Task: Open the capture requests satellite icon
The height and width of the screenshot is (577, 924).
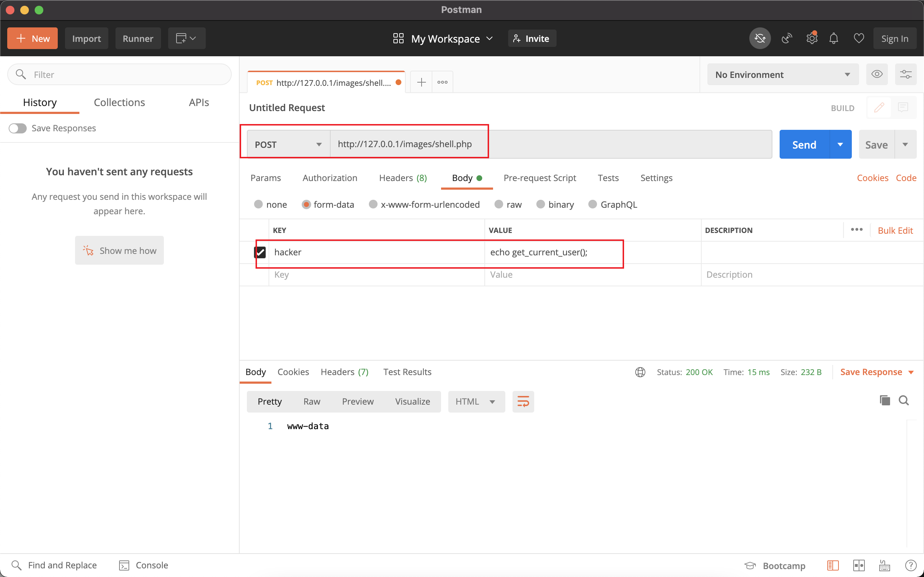Action: (786, 38)
